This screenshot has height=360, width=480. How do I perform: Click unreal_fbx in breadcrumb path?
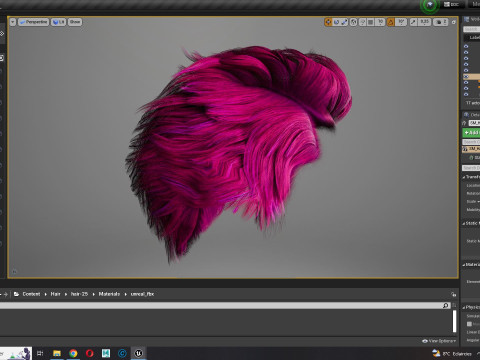(142, 294)
